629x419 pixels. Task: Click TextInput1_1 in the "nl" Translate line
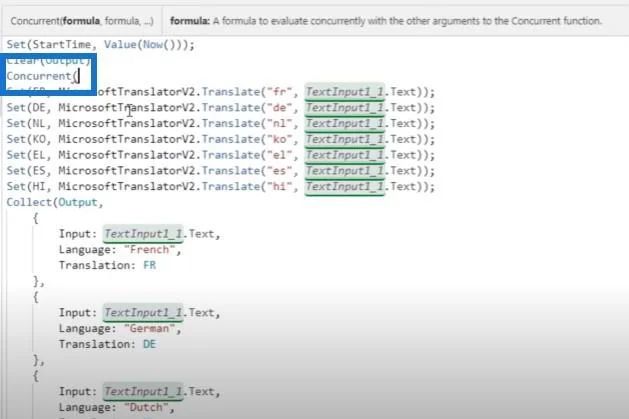345,123
